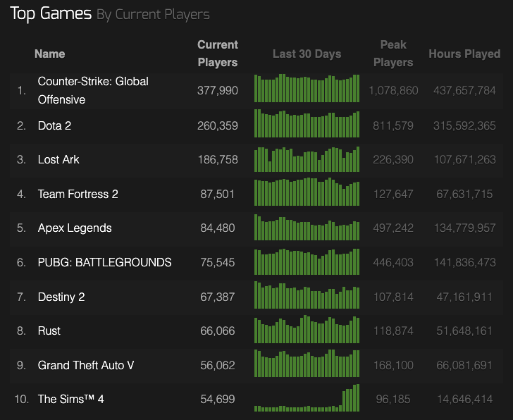Click the Team Fortress 2 bar chart
Image resolution: width=513 pixels, height=420 pixels.
click(307, 192)
